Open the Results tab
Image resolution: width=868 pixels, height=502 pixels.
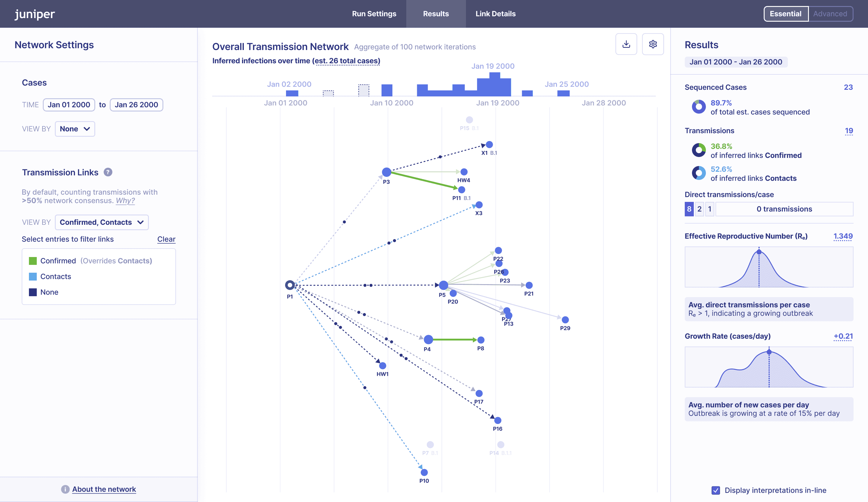[x=436, y=14]
